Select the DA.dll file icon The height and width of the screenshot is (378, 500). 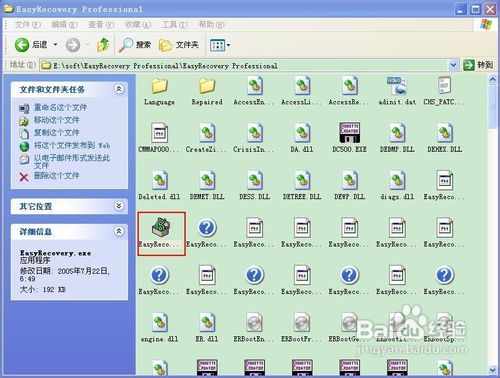pyautogui.click(x=302, y=133)
